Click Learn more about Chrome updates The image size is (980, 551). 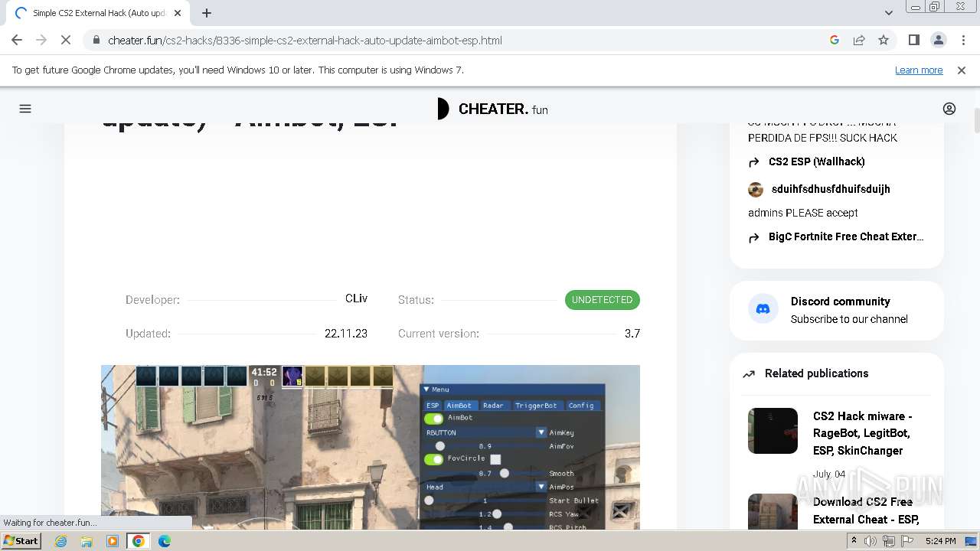click(919, 70)
